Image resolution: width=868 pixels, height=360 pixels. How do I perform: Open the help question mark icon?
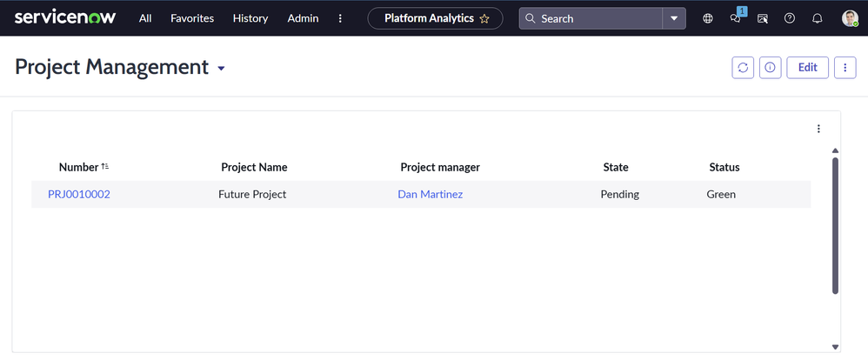(790, 18)
